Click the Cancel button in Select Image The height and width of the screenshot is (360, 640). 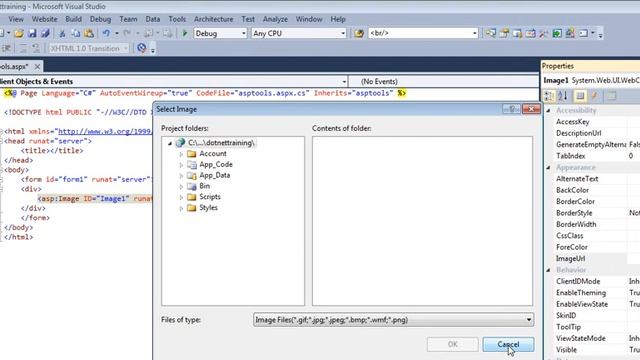(508, 344)
